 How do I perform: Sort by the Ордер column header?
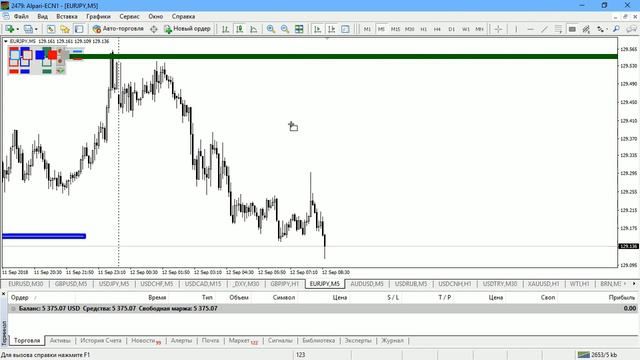20,298
